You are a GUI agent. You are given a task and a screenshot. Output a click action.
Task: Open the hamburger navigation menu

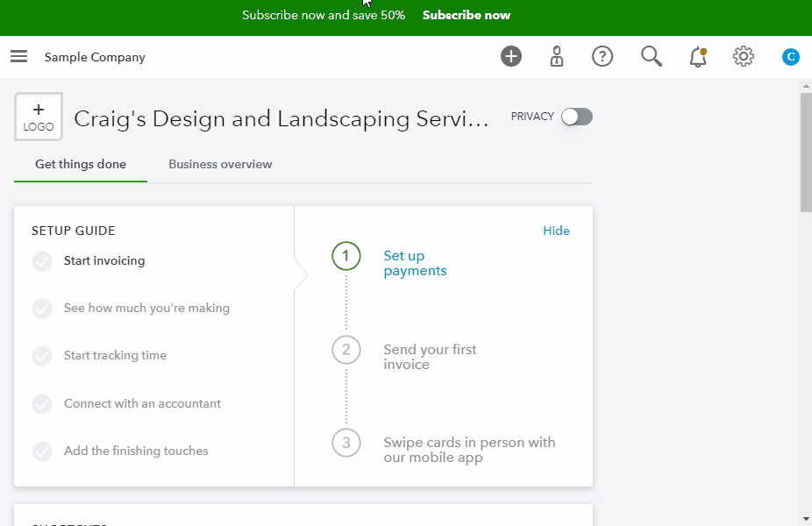pos(18,57)
